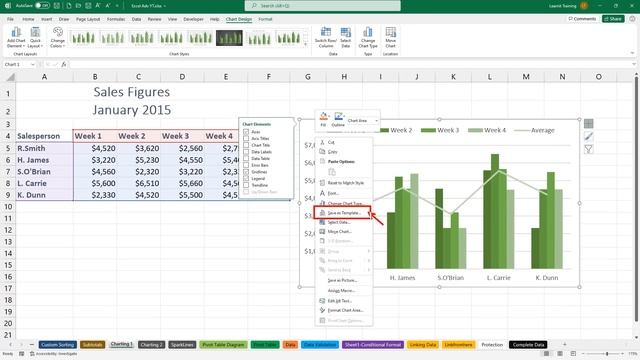This screenshot has height=360, width=640.
Task: Open Add Chart Element menu
Action: pyautogui.click(x=16, y=38)
